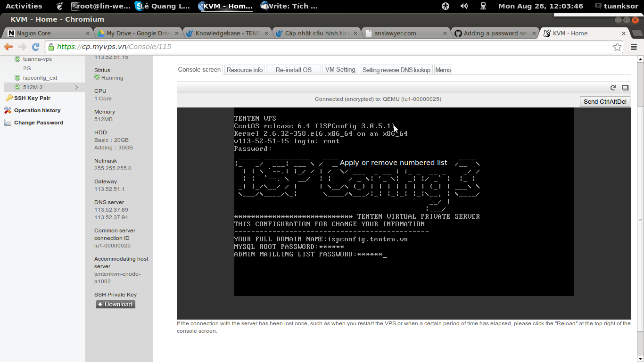Screen dimensions: 644x362
Task: Reload the console screen
Action: tap(613, 88)
